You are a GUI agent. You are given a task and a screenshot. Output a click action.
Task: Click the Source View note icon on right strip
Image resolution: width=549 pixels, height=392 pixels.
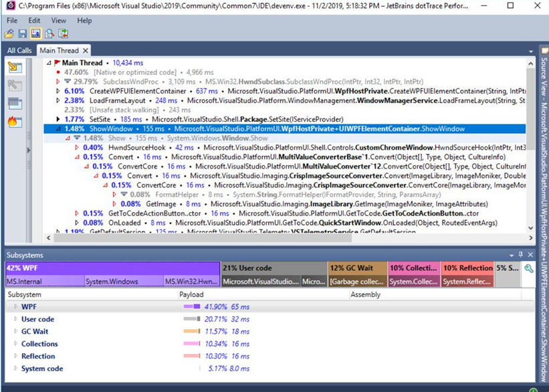point(544,51)
